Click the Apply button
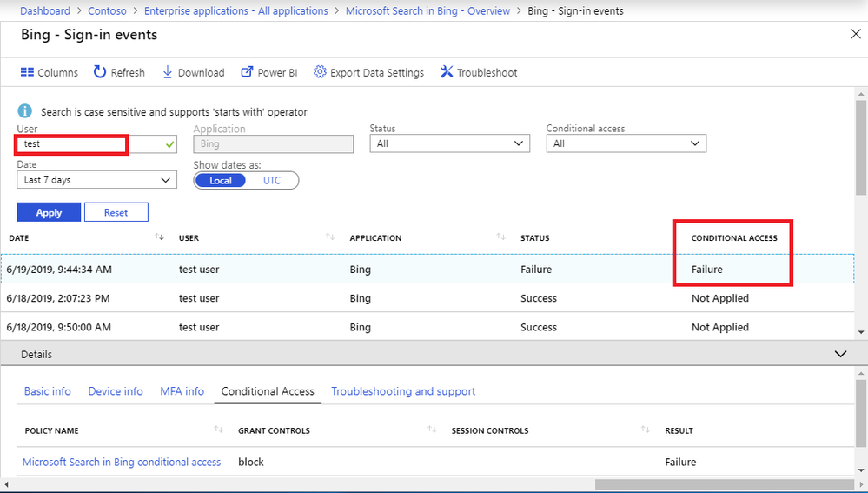Image resolution: width=868 pixels, height=493 pixels. tap(49, 212)
